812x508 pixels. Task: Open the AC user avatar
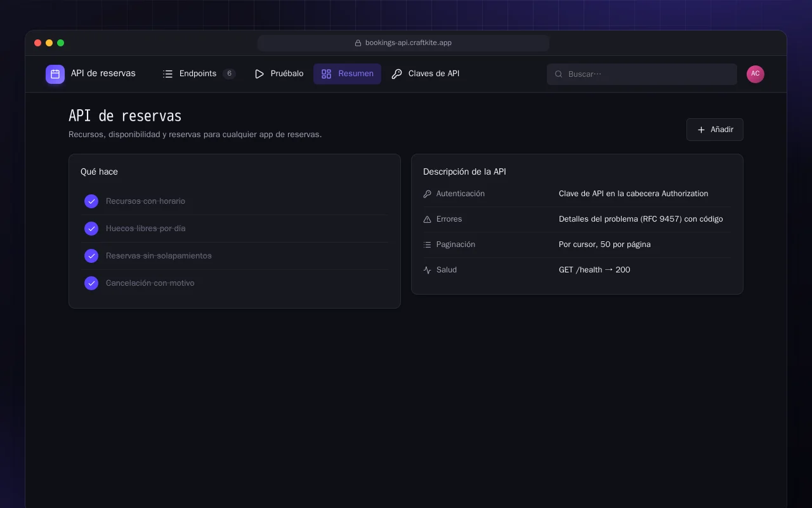[756, 74]
